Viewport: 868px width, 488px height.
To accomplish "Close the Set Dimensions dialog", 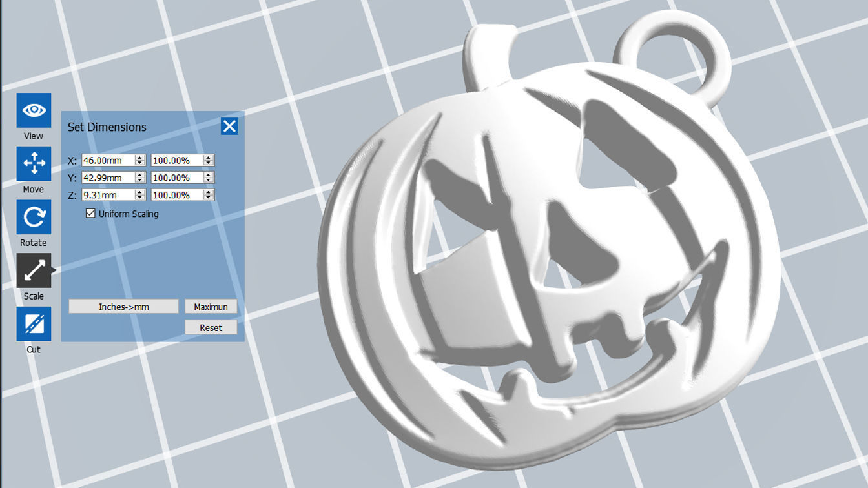I will click(x=230, y=126).
